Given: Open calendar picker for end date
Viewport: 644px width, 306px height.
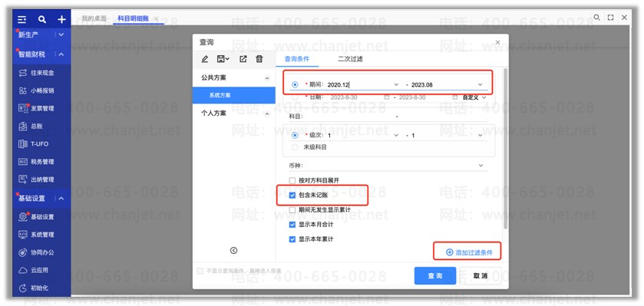Looking at the screenshot, I should tap(454, 97).
